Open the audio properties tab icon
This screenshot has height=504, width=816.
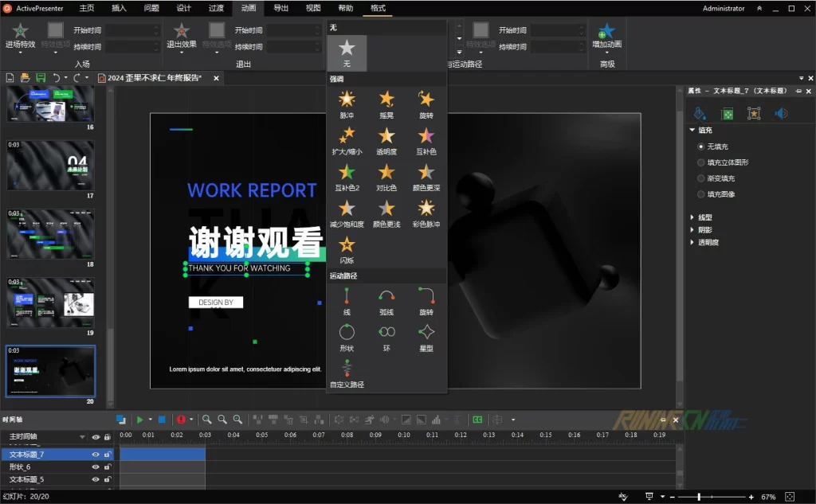tap(781, 114)
